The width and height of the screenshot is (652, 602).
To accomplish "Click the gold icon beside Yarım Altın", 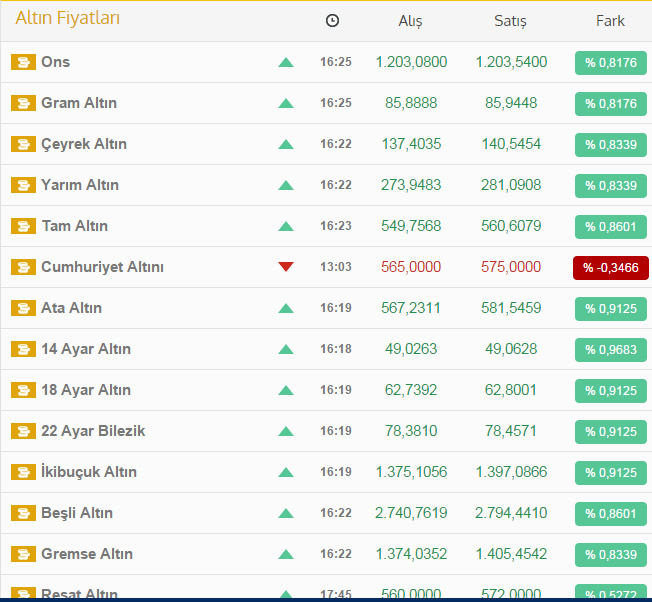I will [23, 185].
